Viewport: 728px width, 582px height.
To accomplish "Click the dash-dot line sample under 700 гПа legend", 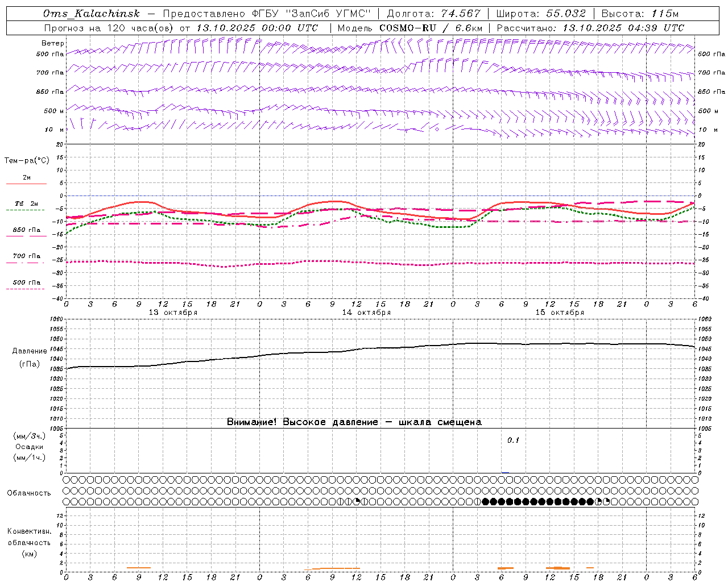I will pyautogui.click(x=26, y=263).
